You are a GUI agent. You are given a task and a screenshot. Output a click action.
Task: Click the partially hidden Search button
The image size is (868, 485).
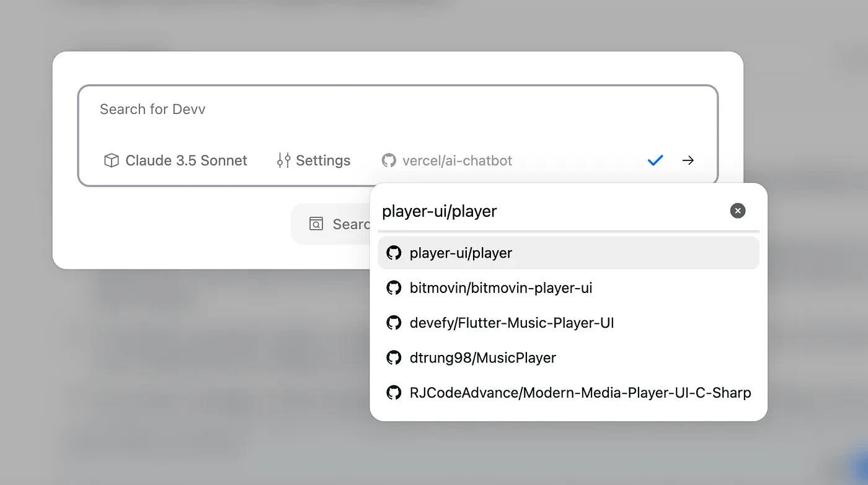pyautogui.click(x=331, y=224)
